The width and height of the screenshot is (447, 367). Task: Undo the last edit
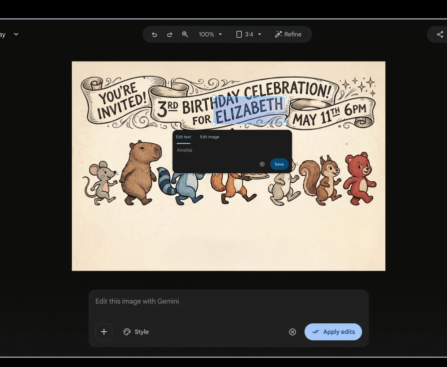click(x=154, y=35)
